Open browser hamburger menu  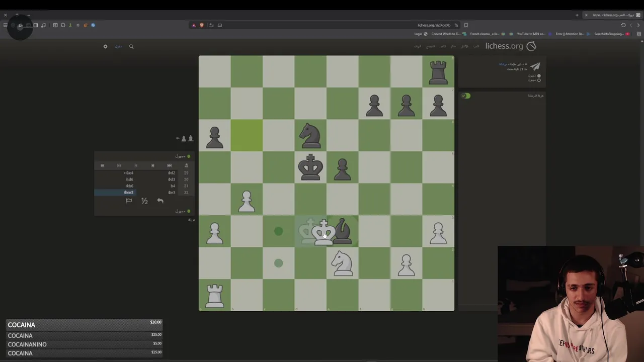(5, 25)
